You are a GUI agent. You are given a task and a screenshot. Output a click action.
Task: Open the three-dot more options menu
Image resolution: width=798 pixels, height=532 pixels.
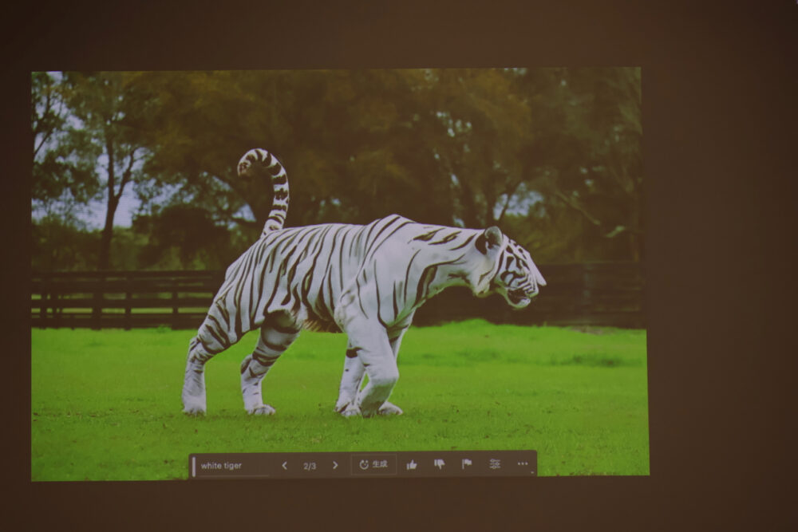523,464
